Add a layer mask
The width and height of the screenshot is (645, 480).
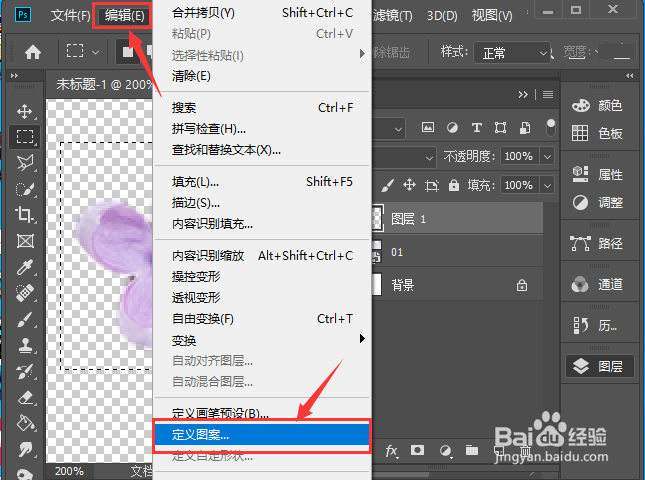(x=417, y=450)
